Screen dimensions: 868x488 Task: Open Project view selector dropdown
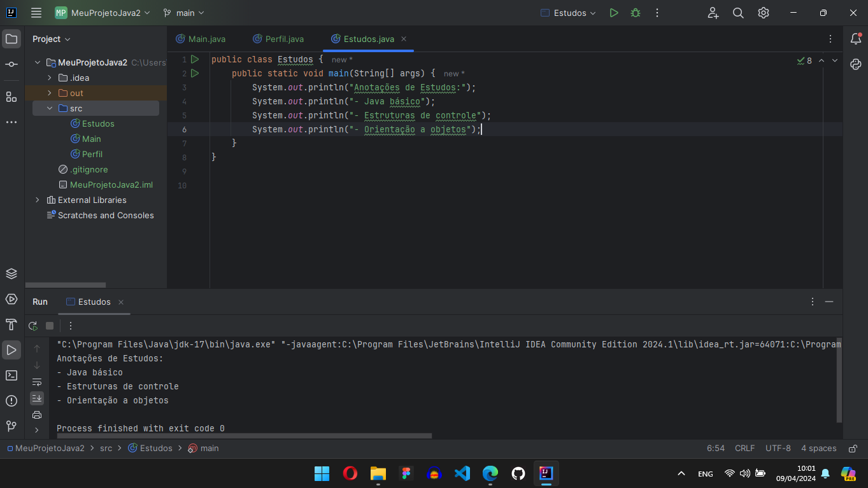tap(51, 39)
